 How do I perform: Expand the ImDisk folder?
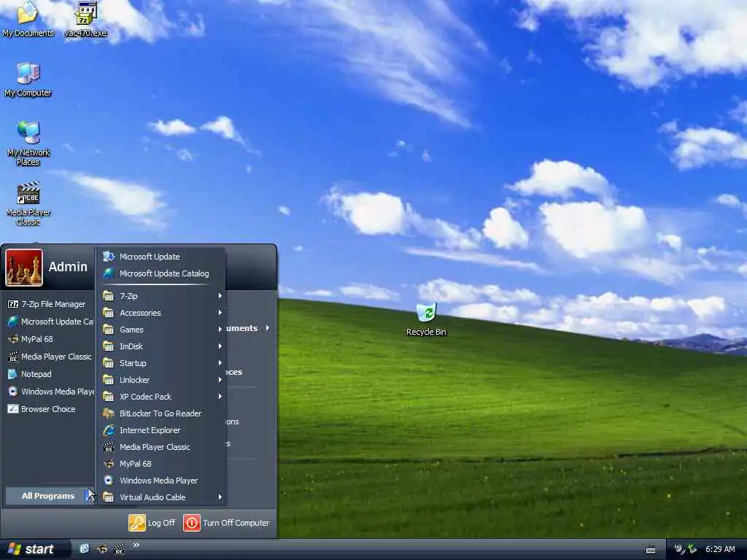click(x=161, y=346)
